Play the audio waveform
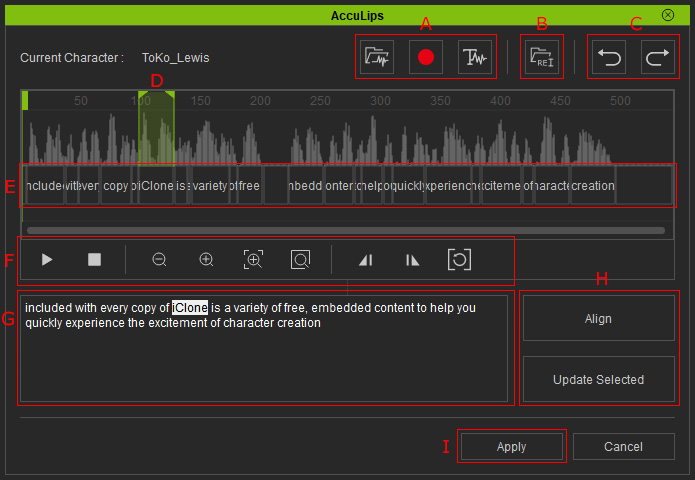695x480 pixels. pyautogui.click(x=47, y=259)
